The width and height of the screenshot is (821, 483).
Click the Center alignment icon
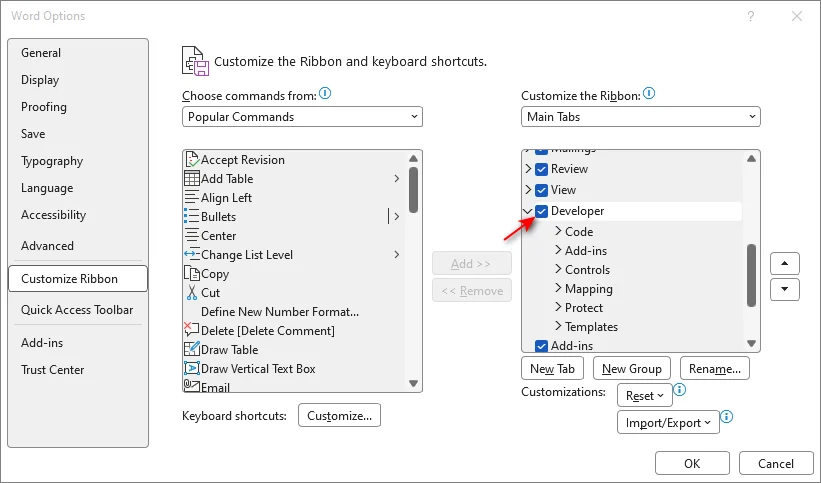(192, 235)
